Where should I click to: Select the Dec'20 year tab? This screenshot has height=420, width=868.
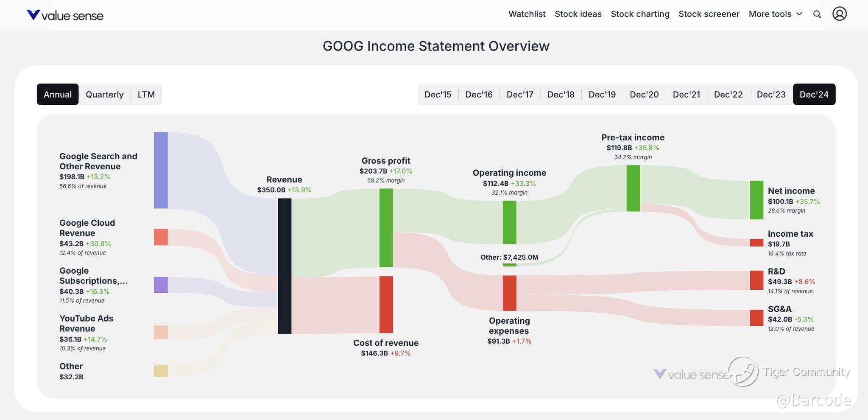644,94
